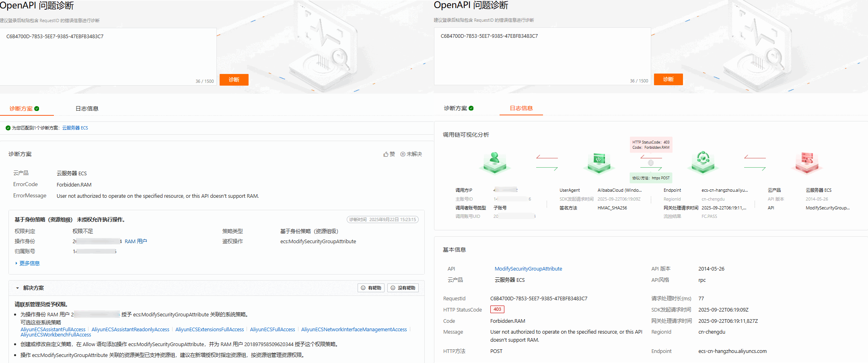
Task: Mark the solution as 有帮助
Action: 371,288
